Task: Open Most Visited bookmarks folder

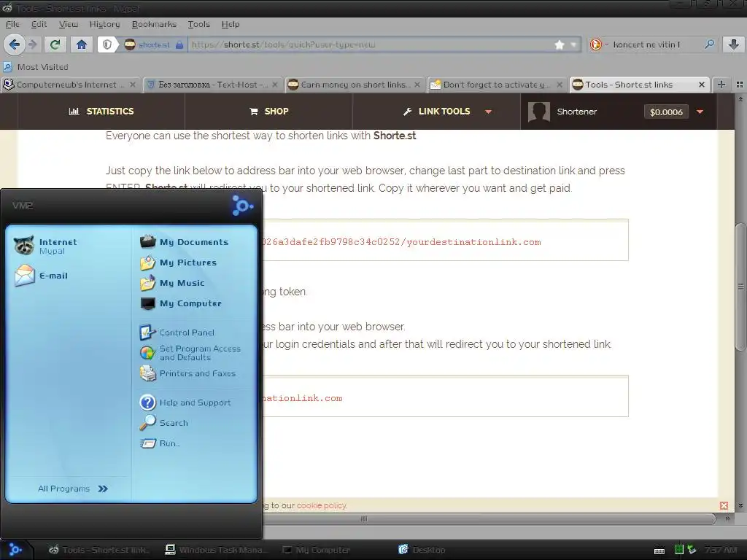Action: tap(36, 67)
